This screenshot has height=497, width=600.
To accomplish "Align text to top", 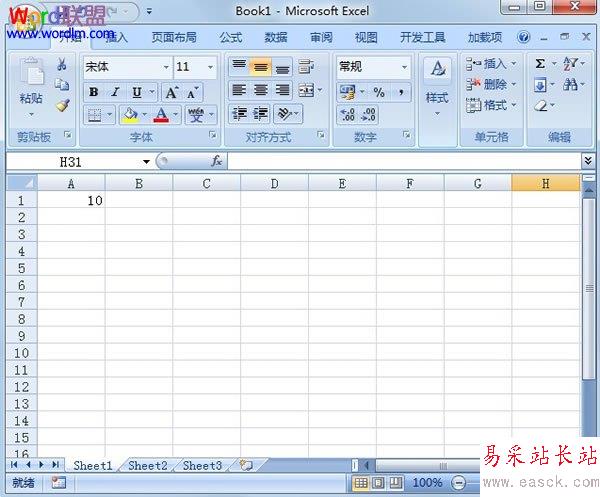I will [239, 66].
